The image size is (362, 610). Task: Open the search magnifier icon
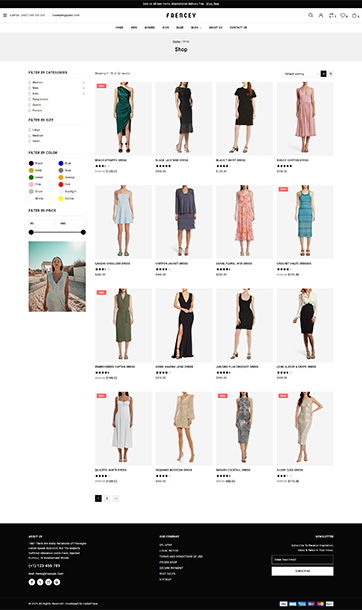pyautogui.click(x=310, y=15)
